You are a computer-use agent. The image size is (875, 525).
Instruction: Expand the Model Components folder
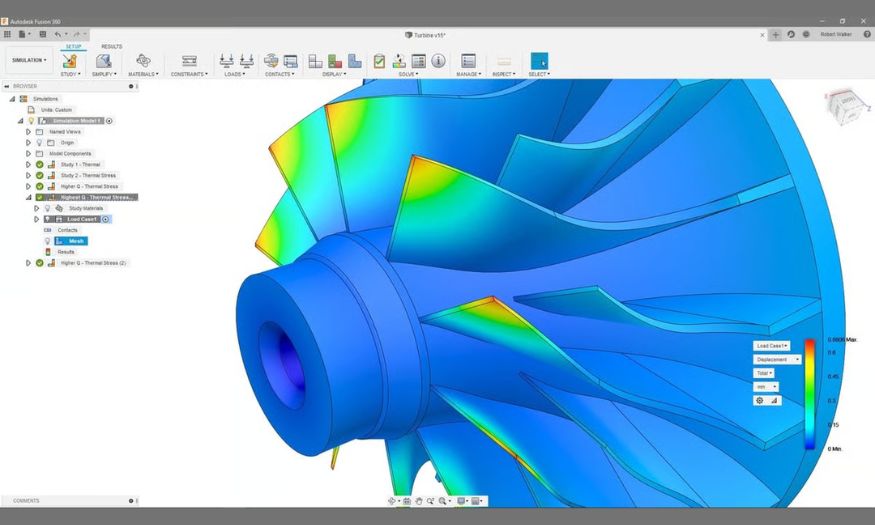(28, 153)
